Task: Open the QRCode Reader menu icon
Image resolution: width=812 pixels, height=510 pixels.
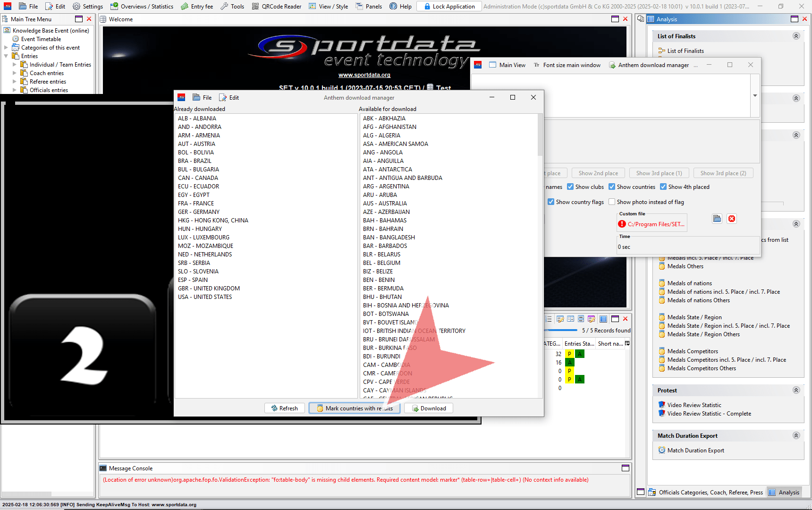Action: [x=255, y=6]
